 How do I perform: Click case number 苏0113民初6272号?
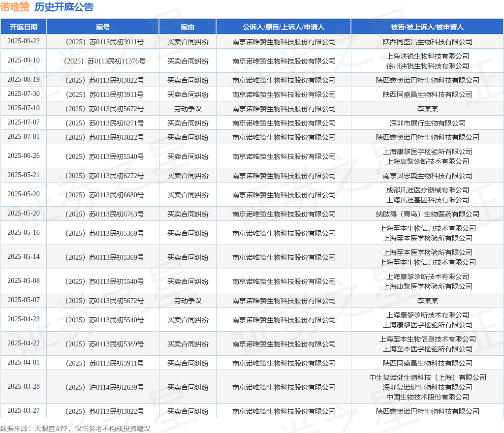click(x=104, y=176)
